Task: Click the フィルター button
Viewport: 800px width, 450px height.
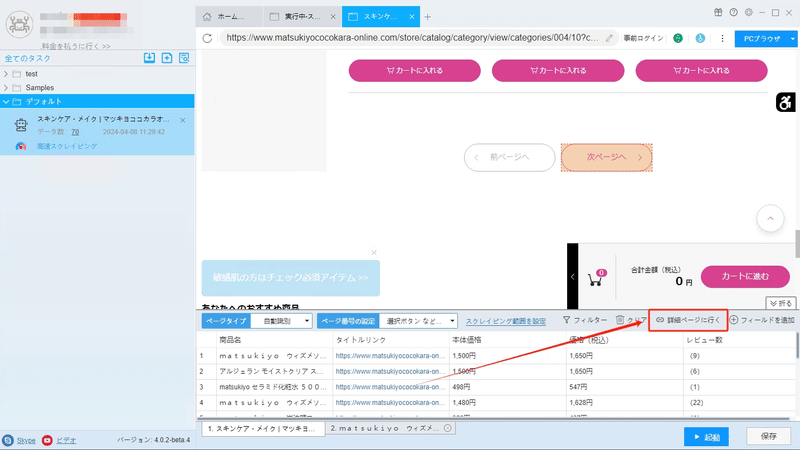Action: coord(585,320)
